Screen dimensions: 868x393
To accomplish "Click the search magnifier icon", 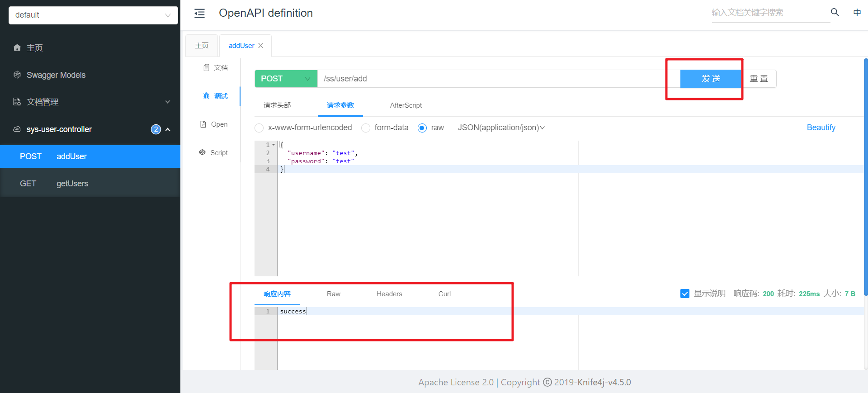I will 835,12.
